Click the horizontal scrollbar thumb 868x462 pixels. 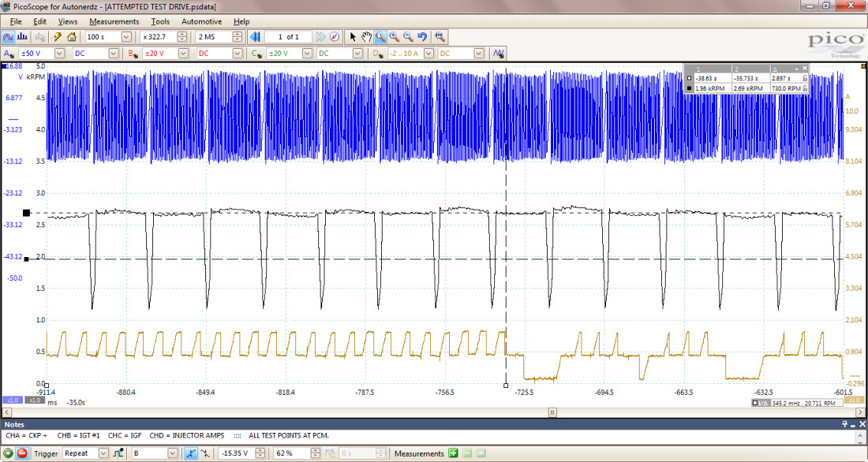click(x=552, y=413)
